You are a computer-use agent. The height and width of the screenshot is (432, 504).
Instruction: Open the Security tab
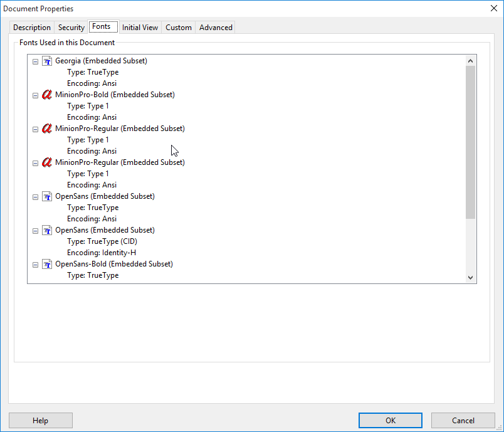pos(71,28)
